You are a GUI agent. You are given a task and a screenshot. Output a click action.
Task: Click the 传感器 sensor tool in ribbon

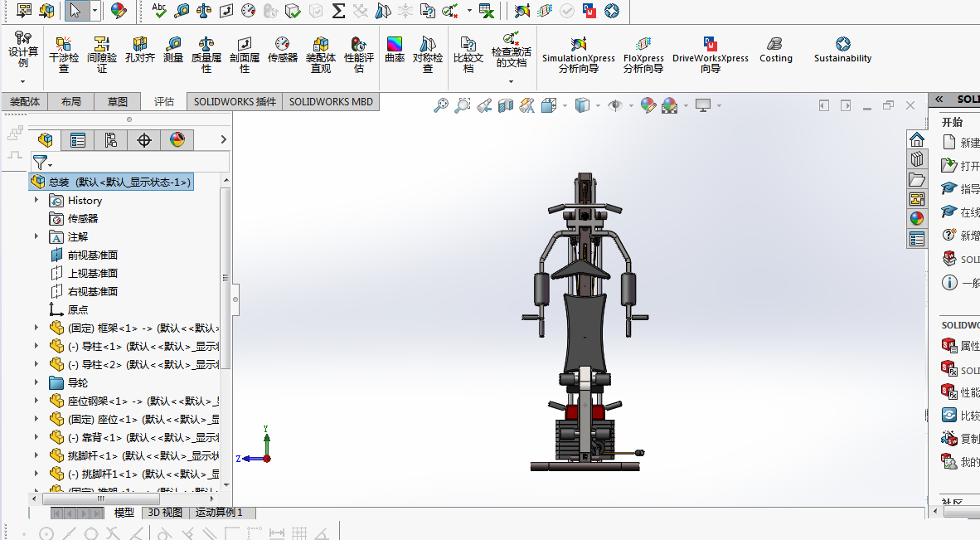pyautogui.click(x=283, y=50)
